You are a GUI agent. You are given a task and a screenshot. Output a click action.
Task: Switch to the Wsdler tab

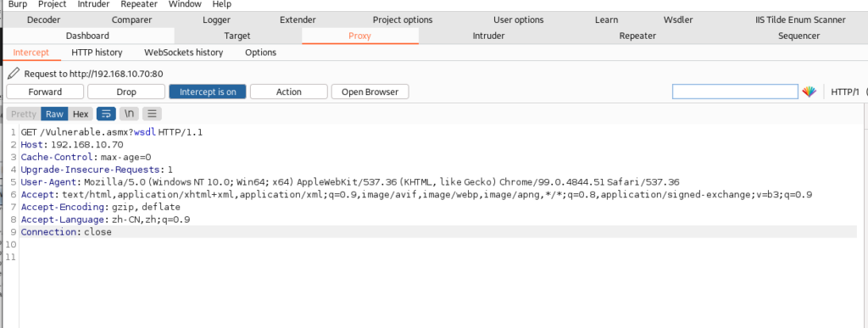tap(678, 19)
